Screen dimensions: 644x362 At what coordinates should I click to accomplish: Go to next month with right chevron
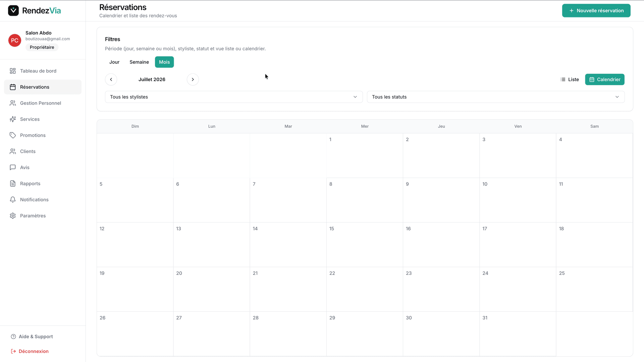point(193,79)
